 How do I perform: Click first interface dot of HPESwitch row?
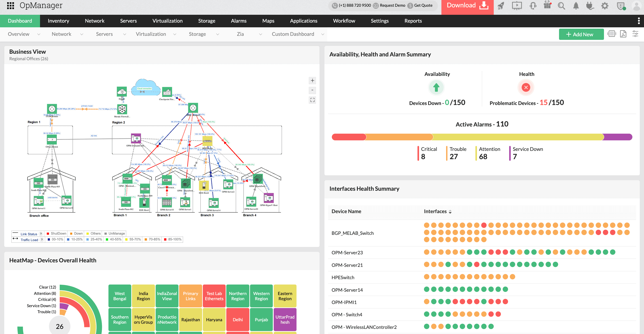point(426,277)
